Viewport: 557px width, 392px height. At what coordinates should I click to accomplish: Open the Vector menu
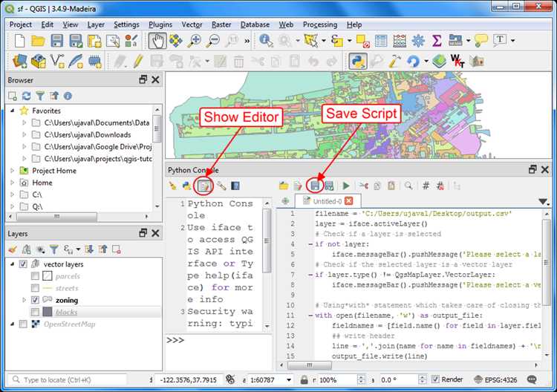coord(192,24)
